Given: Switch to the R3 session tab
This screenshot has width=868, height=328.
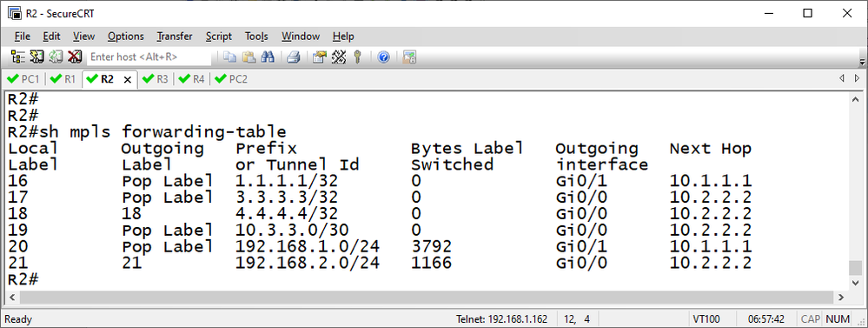Looking at the screenshot, I should (x=155, y=79).
